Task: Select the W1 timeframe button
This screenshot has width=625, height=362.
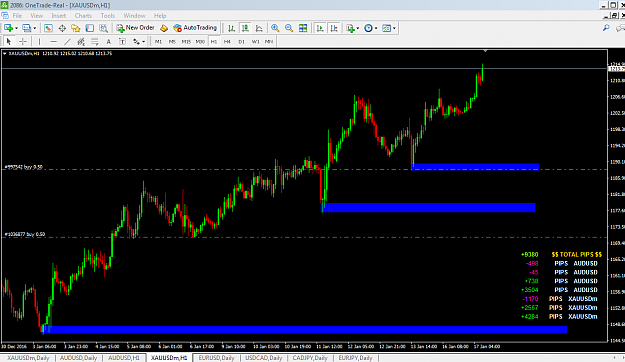Action: (256, 41)
